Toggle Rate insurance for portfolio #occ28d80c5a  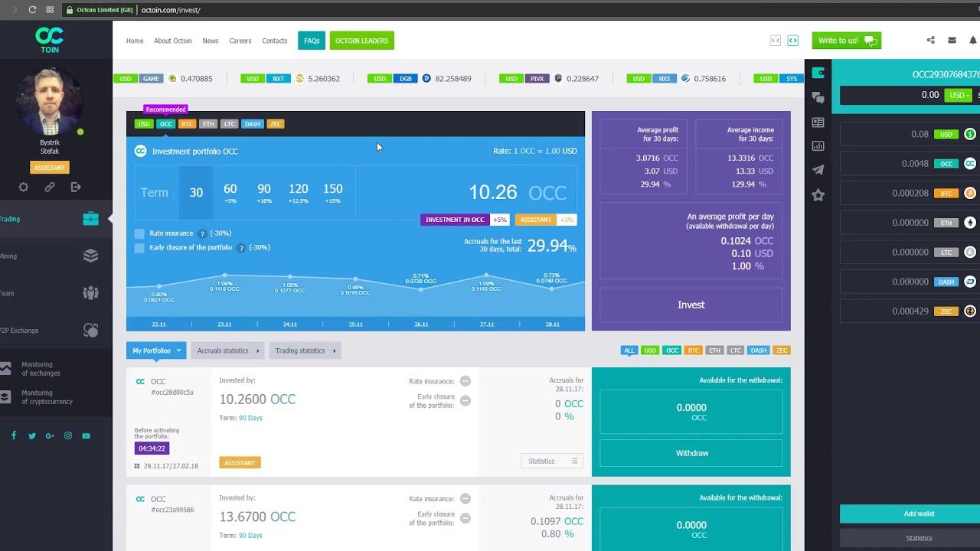click(x=465, y=381)
